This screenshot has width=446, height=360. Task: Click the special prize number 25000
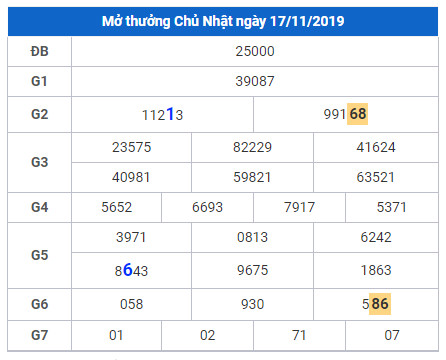coord(255,51)
